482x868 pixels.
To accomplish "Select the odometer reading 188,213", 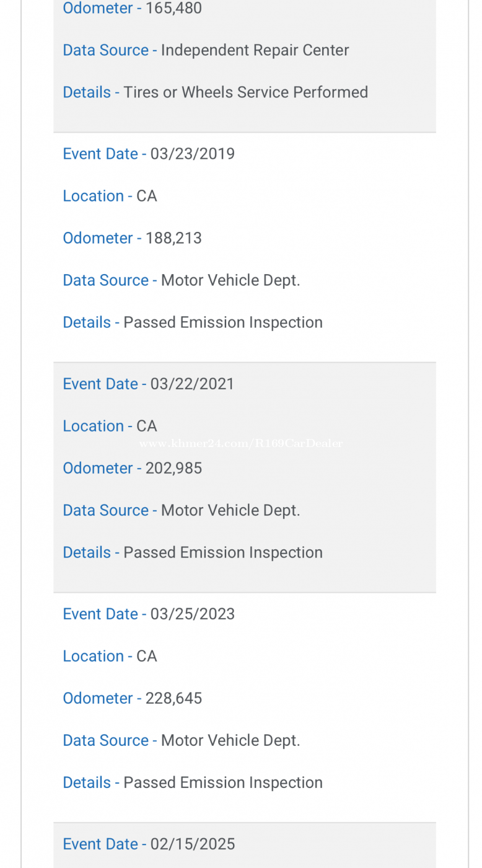I will pos(173,238).
